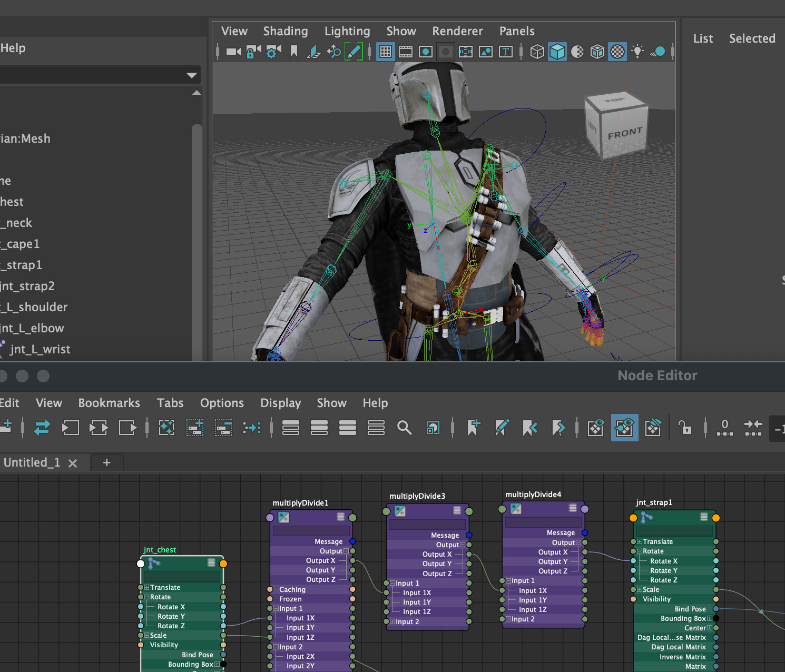Open the viewport View menu
This screenshot has width=785, height=672.
tap(234, 31)
